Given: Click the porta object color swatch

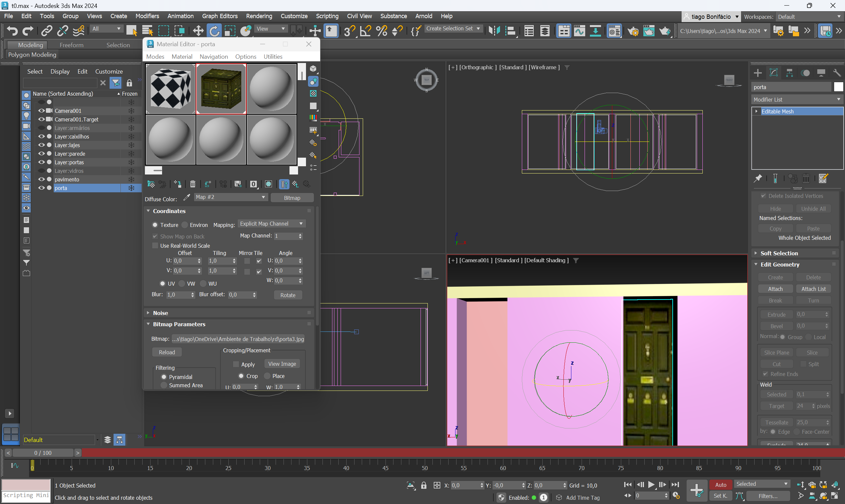Looking at the screenshot, I should coord(838,87).
